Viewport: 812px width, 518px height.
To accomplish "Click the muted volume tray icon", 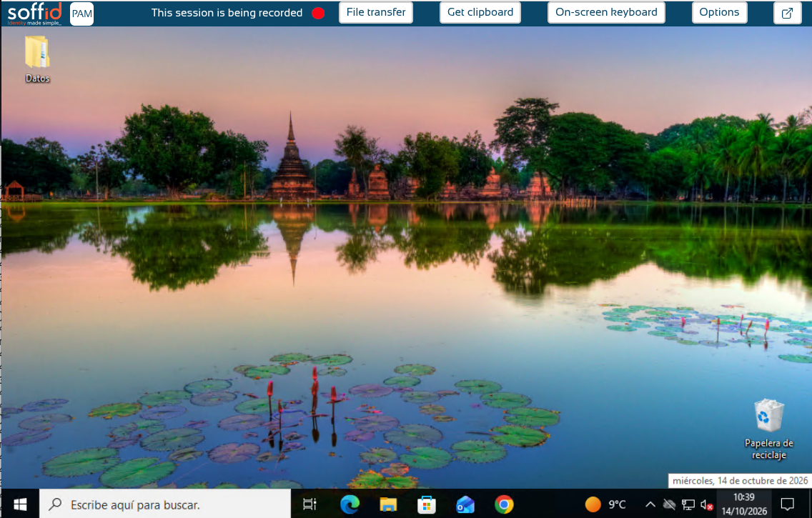I will pyautogui.click(x=706, y=504).
